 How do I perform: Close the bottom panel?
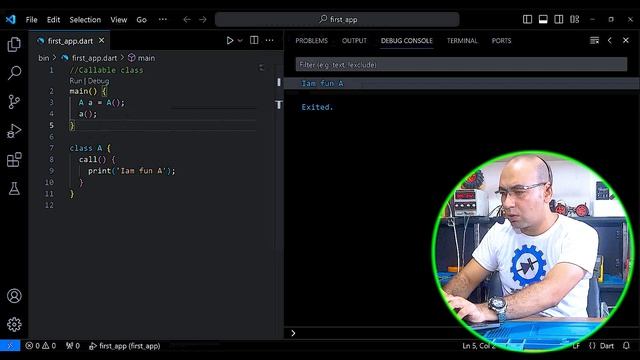click(x=626, y=40)
